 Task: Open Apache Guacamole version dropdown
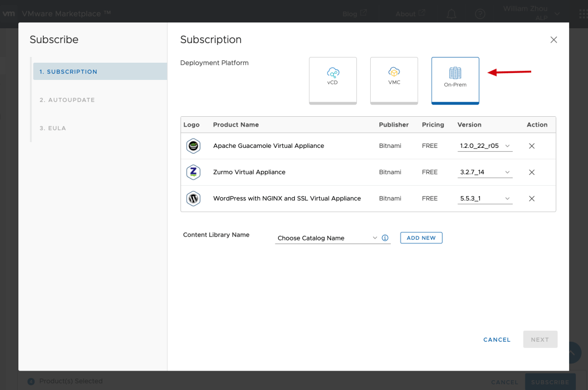coord(485,146)
